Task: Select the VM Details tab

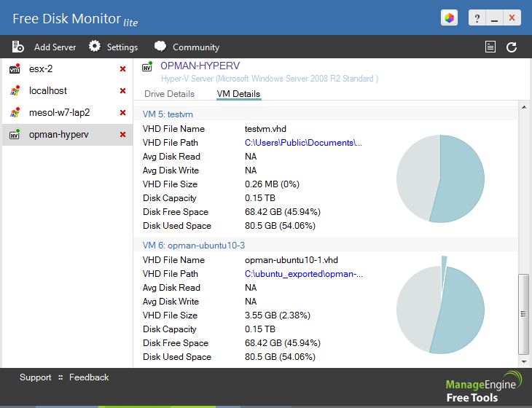Action: (x=238, y=94)
